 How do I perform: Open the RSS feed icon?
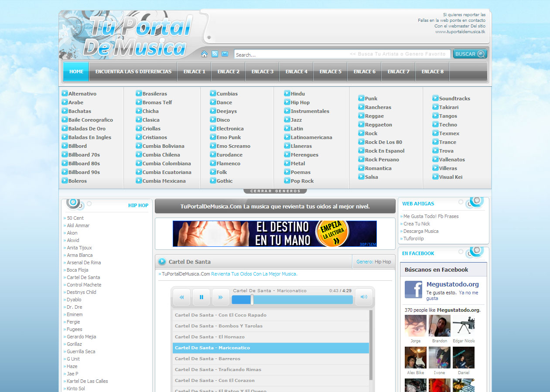[x=215, y=54]
